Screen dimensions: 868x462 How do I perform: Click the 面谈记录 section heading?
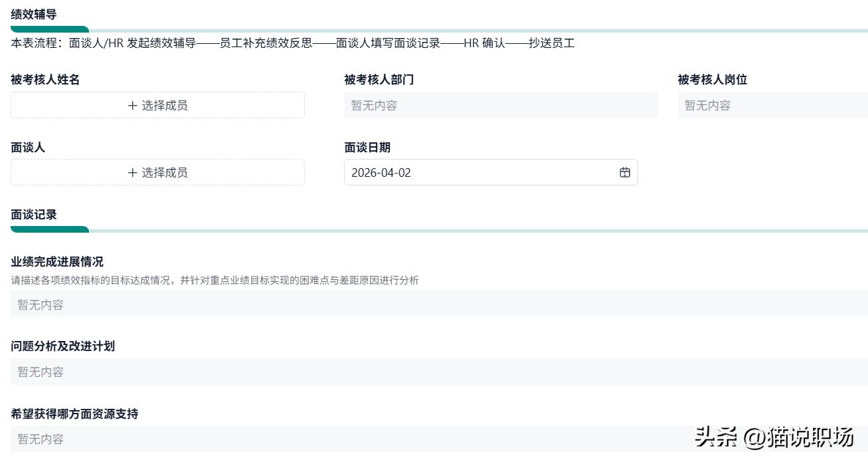coord(33,215)
